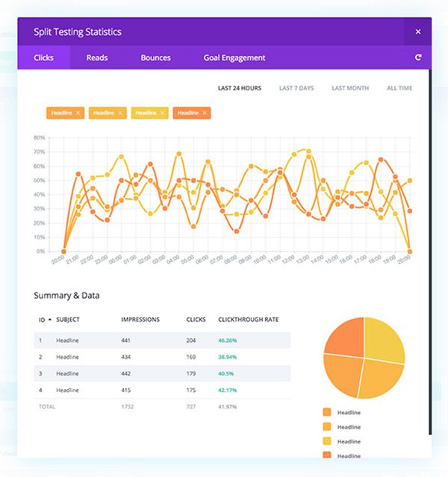This screenshot has width=448, height=477.
Task: Remove the fourth red-orange Headline tag via X
Action: [x=205, y=113]
